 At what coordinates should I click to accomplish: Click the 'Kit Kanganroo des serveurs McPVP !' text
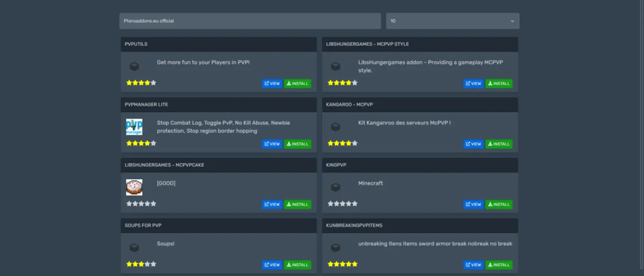404,123
